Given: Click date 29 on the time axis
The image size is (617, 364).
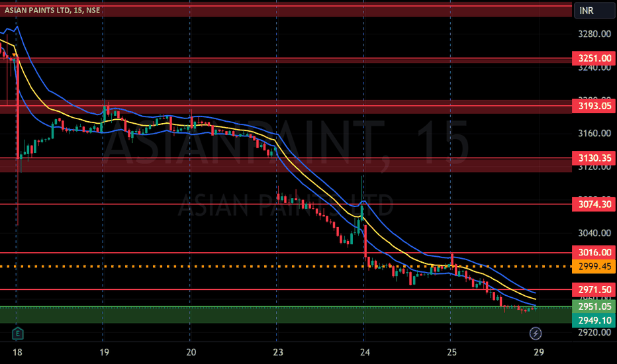Looking at the screenshot, I should (x=539, y=352).
